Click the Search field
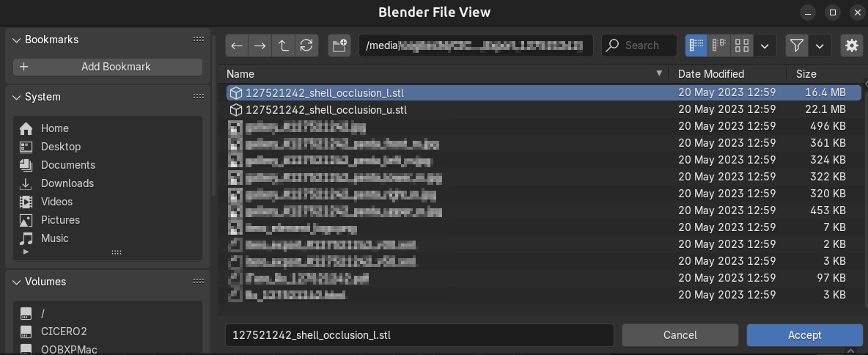Screen dimensions: 868x355 [639, 45]
